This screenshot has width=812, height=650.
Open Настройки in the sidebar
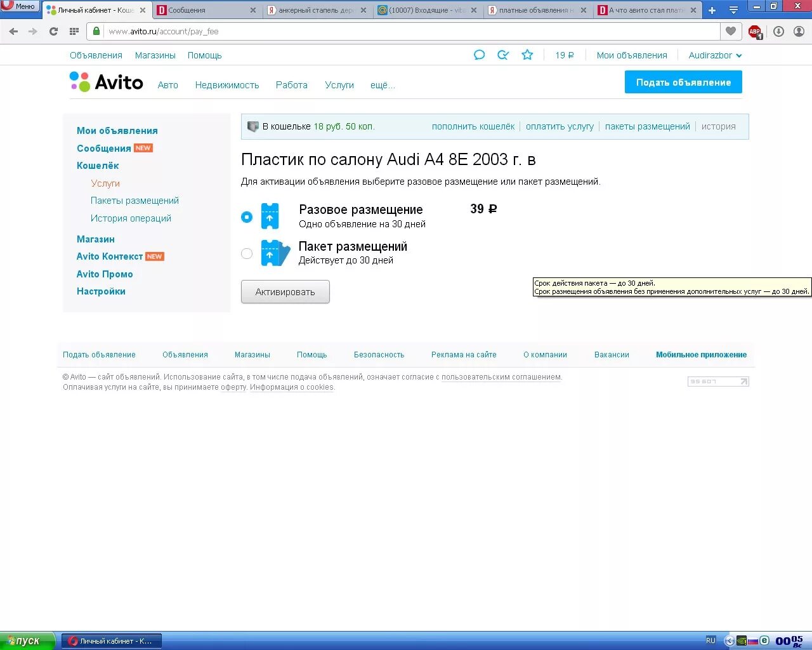[x=101, y=291]
